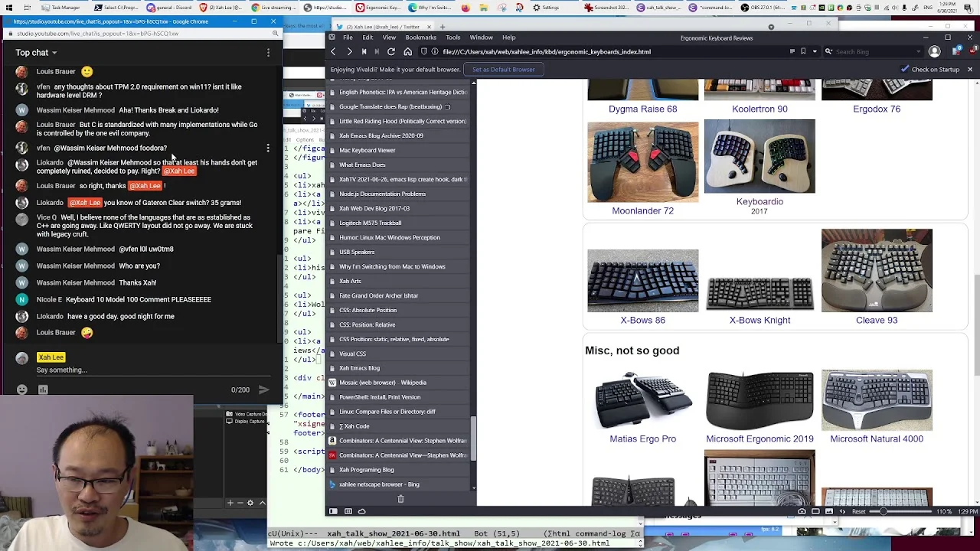Click Set as Default Browser
The height and width of the screenshot is (551, 980).
504,70
